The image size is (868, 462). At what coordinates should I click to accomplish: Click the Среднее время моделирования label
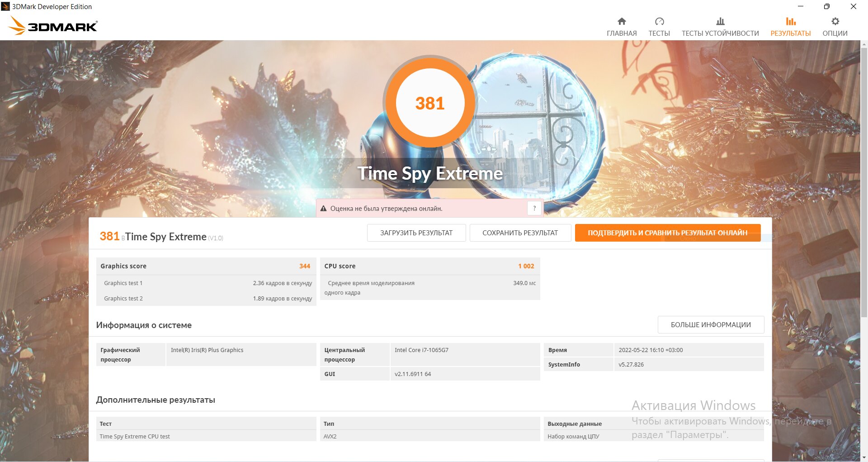(369, 288)
